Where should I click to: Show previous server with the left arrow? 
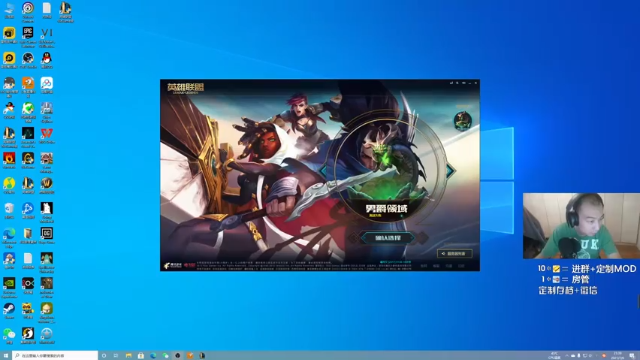pyautogui.click(x=324, y=171)
